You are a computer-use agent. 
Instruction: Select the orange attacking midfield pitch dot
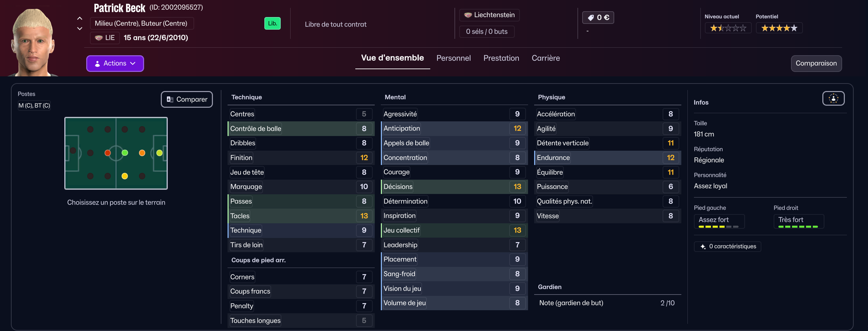(142, 153)
